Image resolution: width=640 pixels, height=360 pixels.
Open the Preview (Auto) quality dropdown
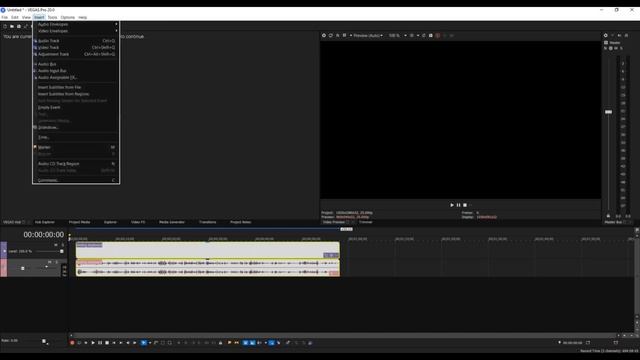point(368,36)
